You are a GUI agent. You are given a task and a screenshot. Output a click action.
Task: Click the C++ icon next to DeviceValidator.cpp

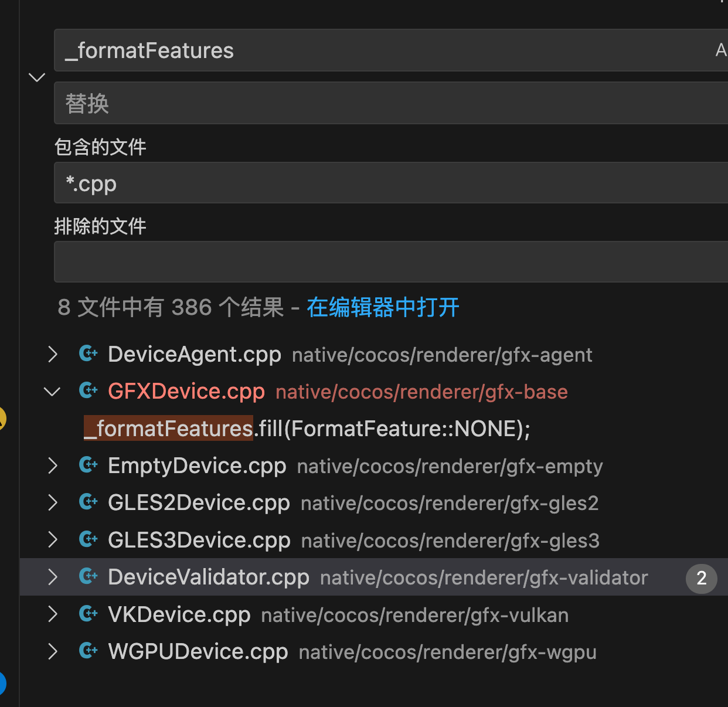coord(89,576)
